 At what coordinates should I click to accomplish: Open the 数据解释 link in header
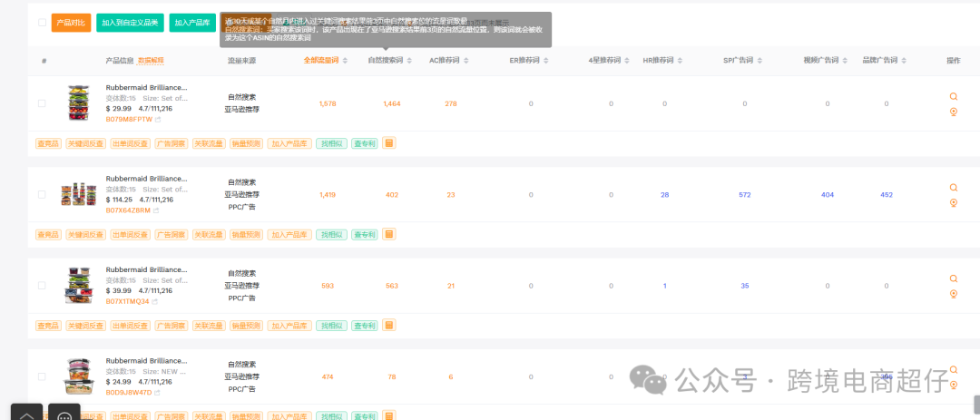pyautogui.click(x=151, y=61)
